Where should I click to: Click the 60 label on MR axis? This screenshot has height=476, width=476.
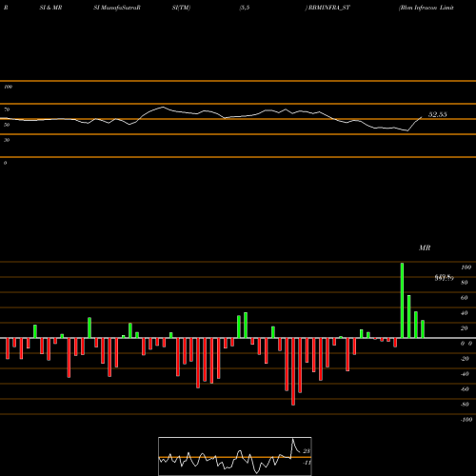click(465, 298)
